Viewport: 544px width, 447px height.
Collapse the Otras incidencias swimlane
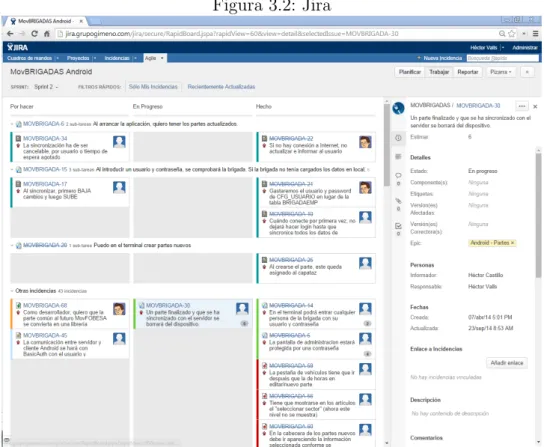point(12,291)
